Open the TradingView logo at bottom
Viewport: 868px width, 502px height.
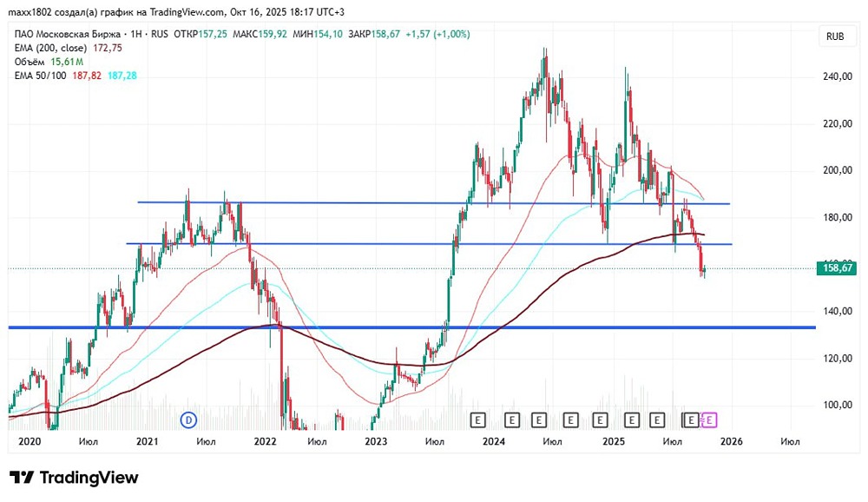pyautogui.click(x=74, y=477)
